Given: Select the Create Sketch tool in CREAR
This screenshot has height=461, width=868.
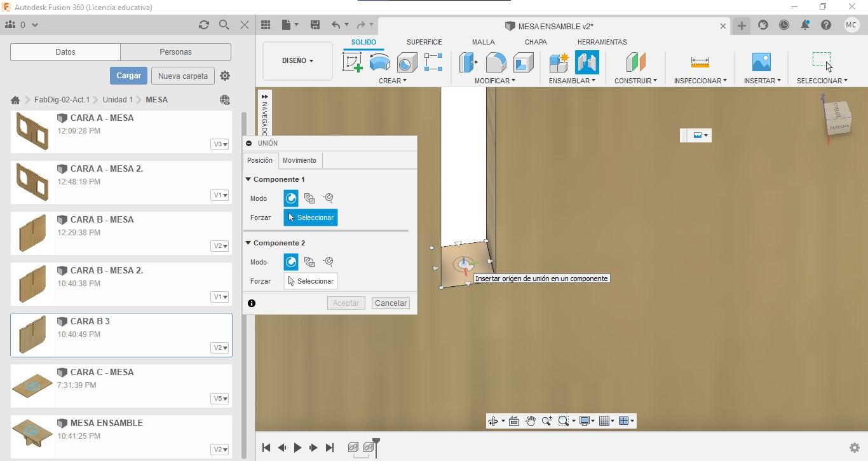Looking at the screenshot, I should [353, 62].
